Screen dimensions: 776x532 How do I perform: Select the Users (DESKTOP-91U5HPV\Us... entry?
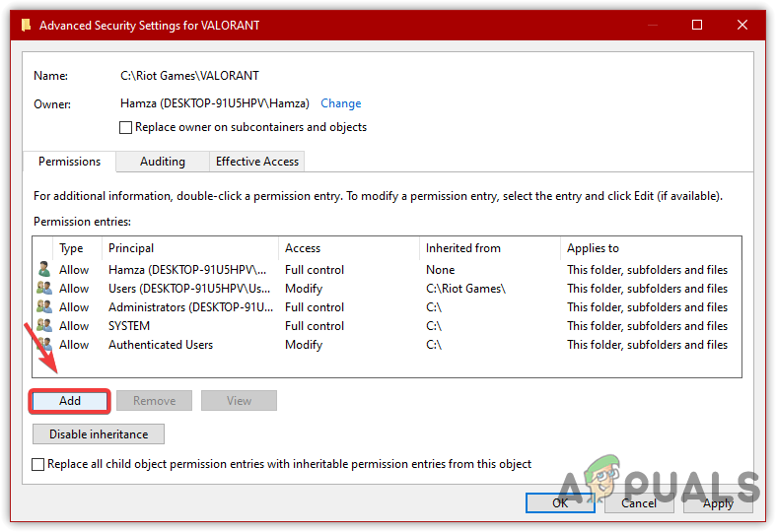coord(189,289)
